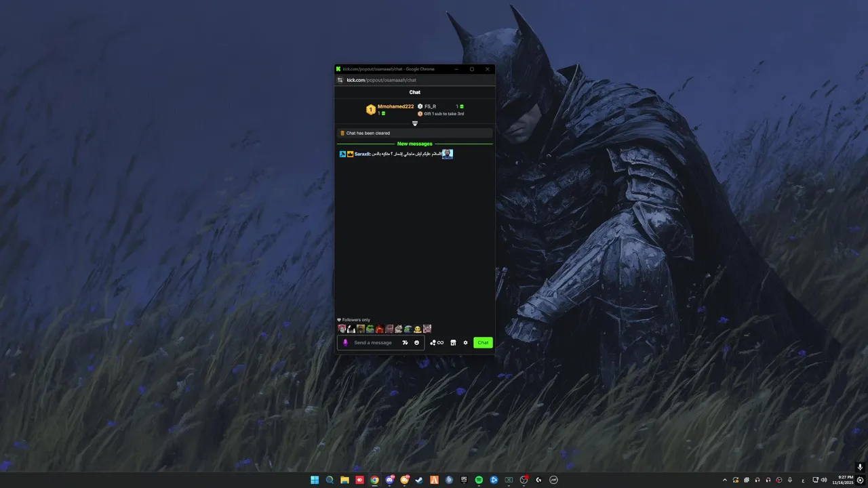Click the popout chat URL address bar

click(381, 80)
